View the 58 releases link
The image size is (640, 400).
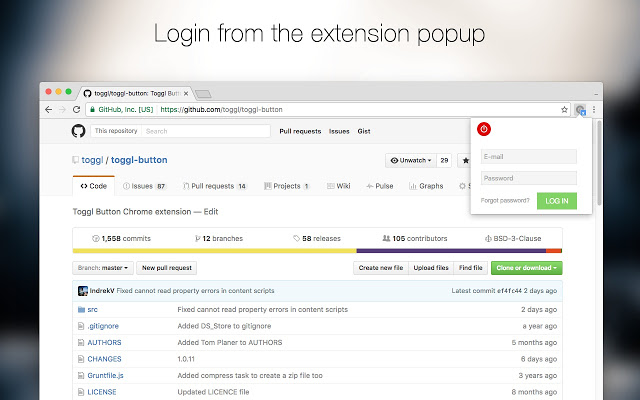point(317,238)
